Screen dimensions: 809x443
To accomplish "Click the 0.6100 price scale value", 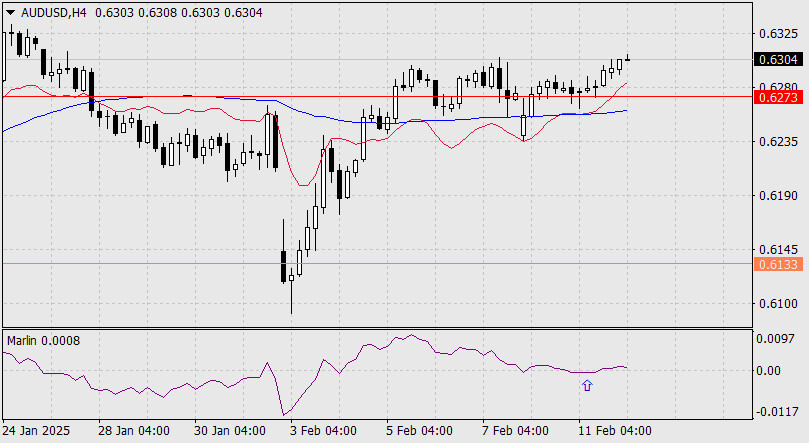I will 778,304.
